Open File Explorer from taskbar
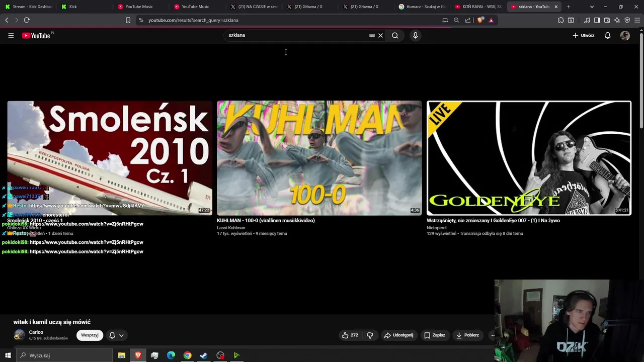The width and height of the screenshot is (644, 362). [x=121, y=355]
